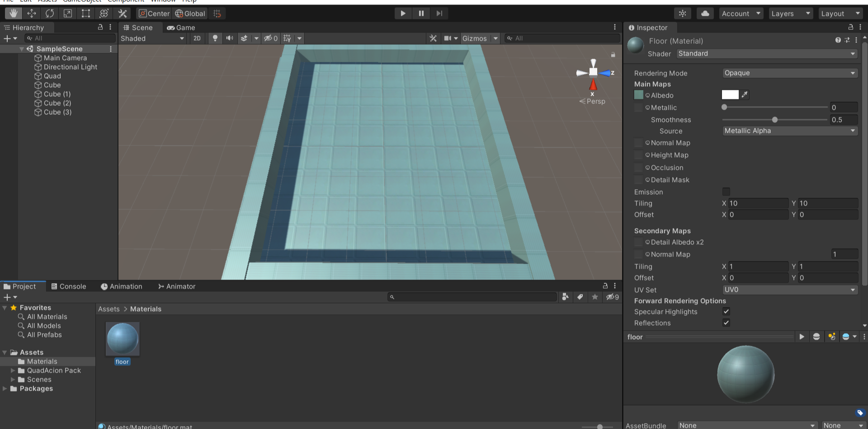868x429 pixels.
Task: Open the Shader dropdown
Action: tap(767, 54)
